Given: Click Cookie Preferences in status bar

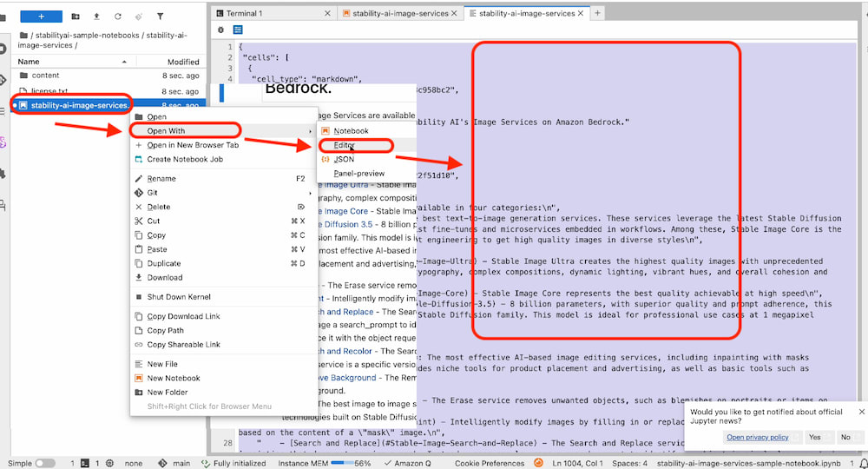Looking at the screenshot, I should tap(490, 463).
